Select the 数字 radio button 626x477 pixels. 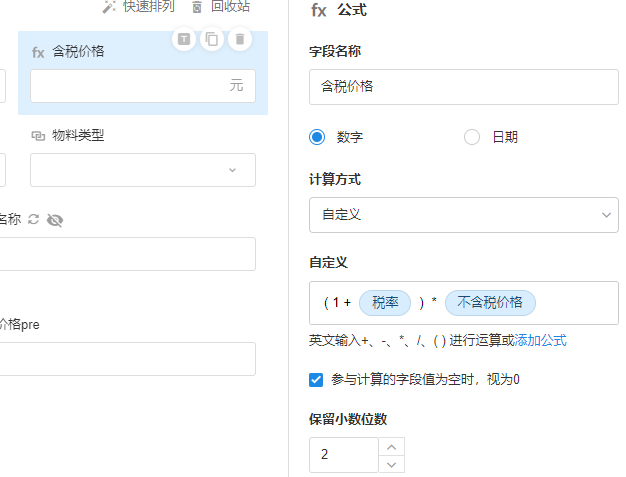point(317,137)
